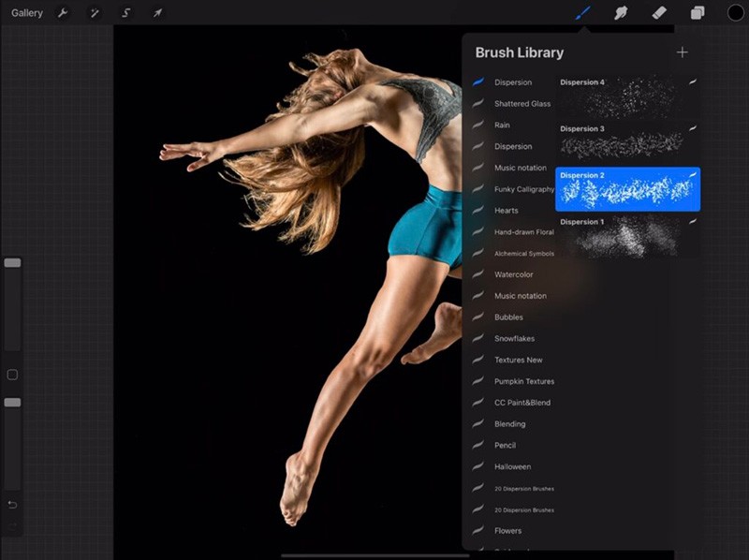The image size is (749, 560).
Task: Open the Shattered Glass brush set
Action: point(521,104)
